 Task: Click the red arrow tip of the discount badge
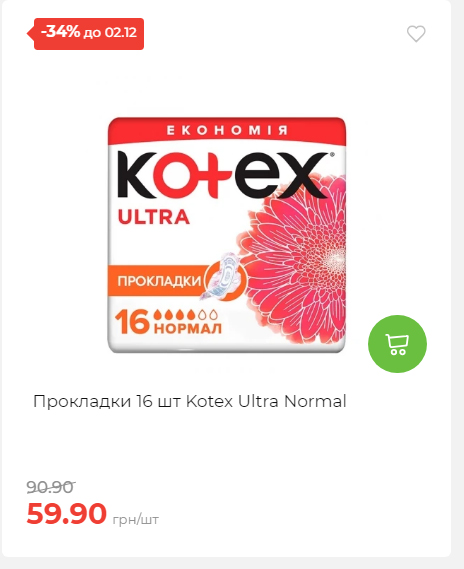(x=30, y=33)
